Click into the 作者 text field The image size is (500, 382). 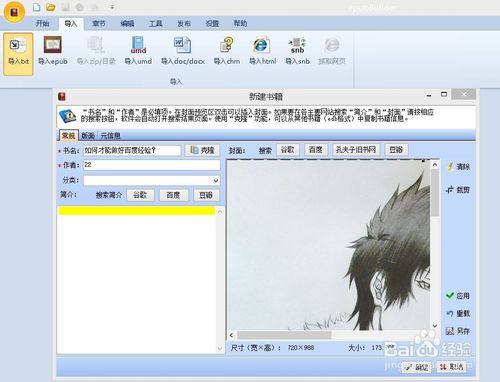tap(152, 165)
